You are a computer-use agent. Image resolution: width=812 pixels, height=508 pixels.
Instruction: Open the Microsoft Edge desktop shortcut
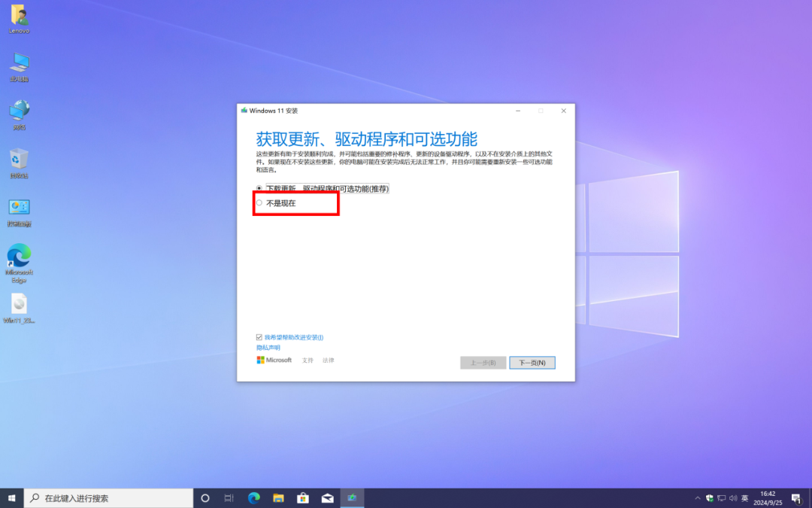pos(19,263)
